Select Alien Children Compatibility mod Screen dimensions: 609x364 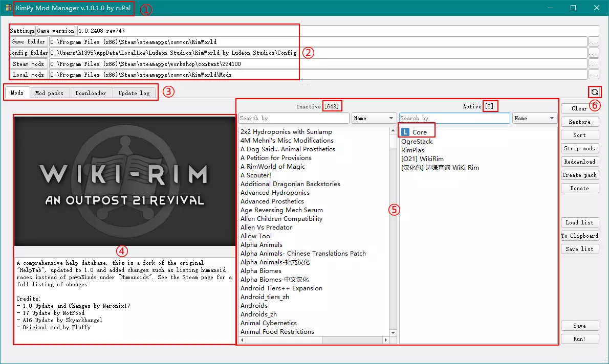click(281, 219)
